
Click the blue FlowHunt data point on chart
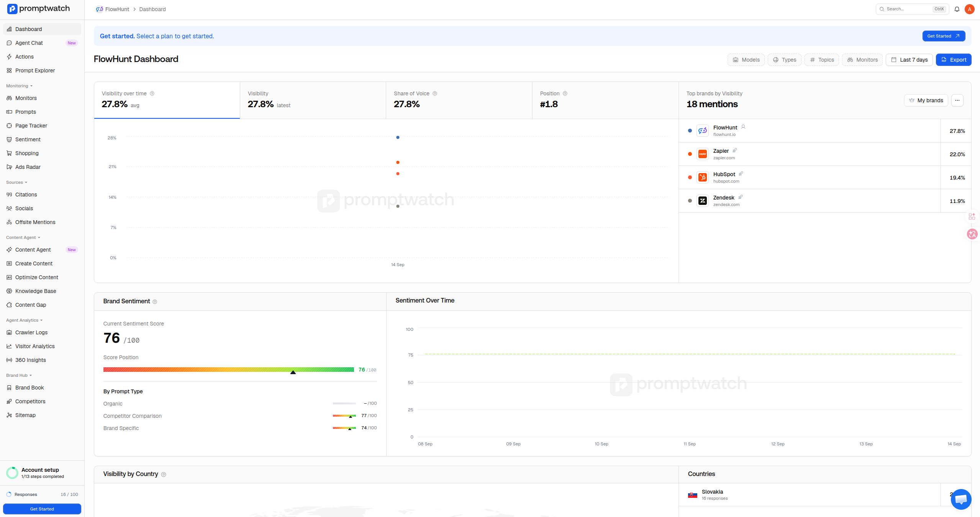coord(398,137)
